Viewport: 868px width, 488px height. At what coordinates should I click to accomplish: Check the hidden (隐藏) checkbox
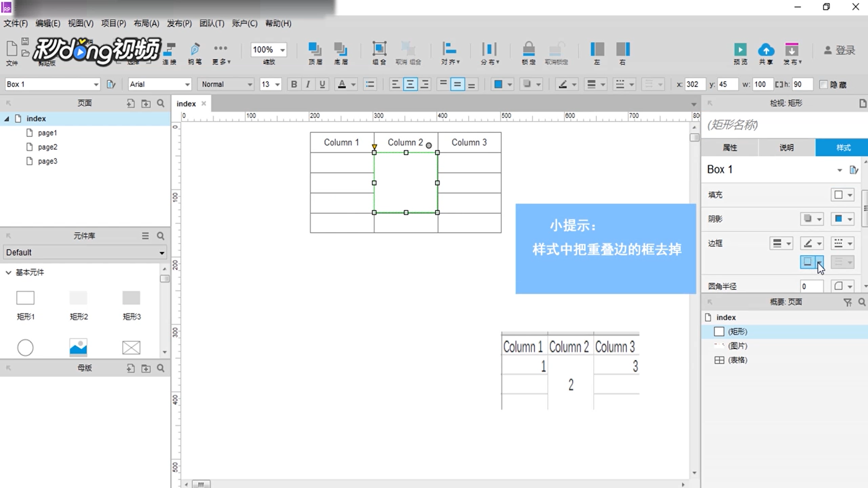823,84
